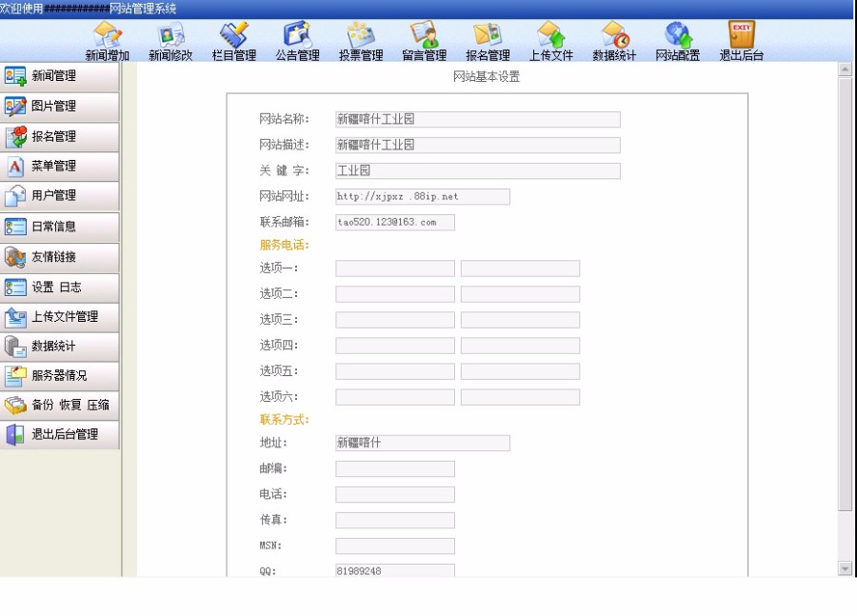
Task: Click 退出后台管理 menu label
Action: click(65, 435)
